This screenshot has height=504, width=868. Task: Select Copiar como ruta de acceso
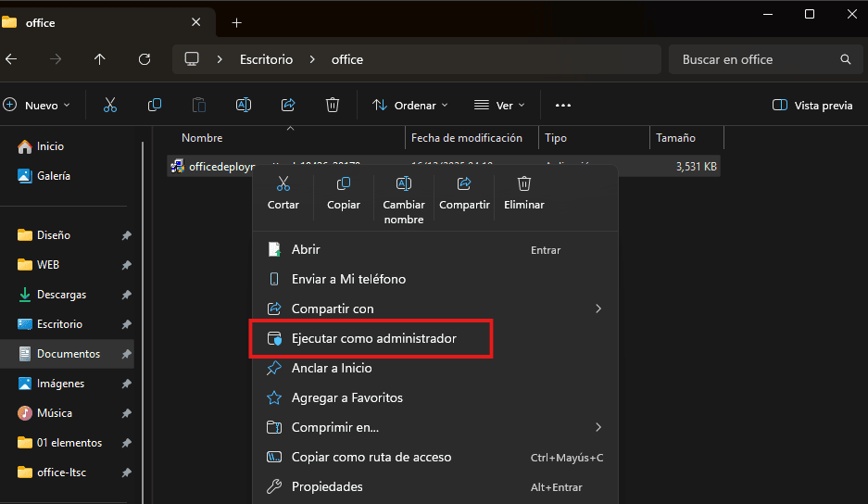pyautogui.click(x=435, y=457)
